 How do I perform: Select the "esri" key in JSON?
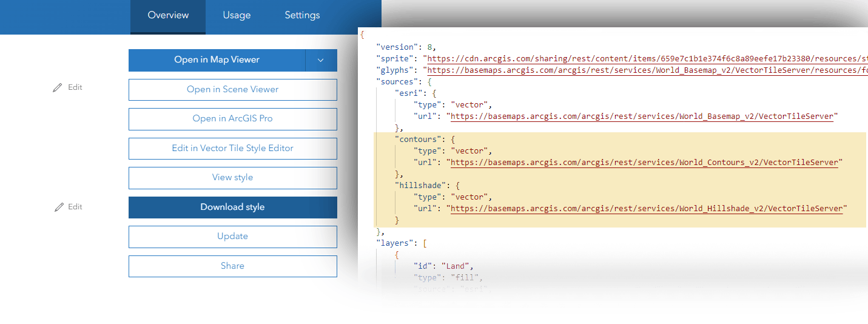point(409,93)
